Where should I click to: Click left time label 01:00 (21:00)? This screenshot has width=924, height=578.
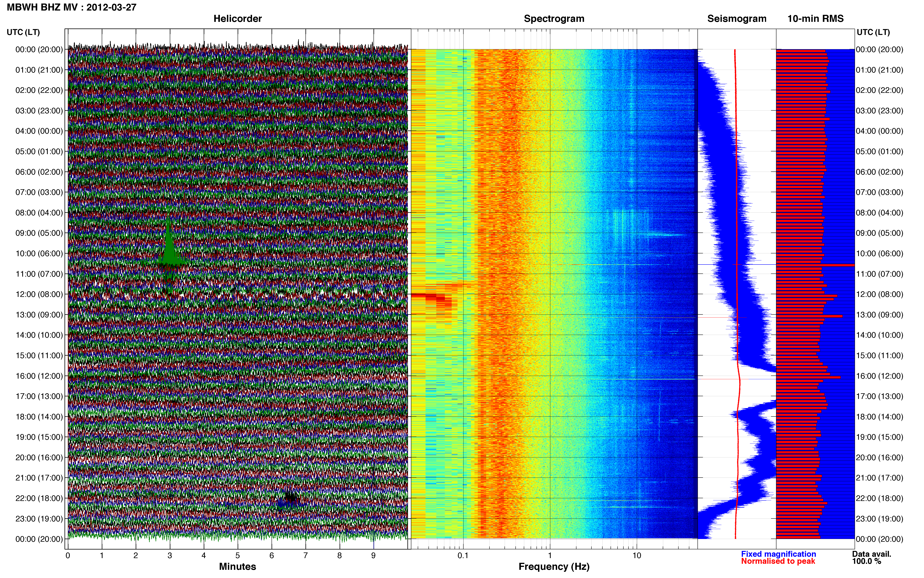coord(39,70)
